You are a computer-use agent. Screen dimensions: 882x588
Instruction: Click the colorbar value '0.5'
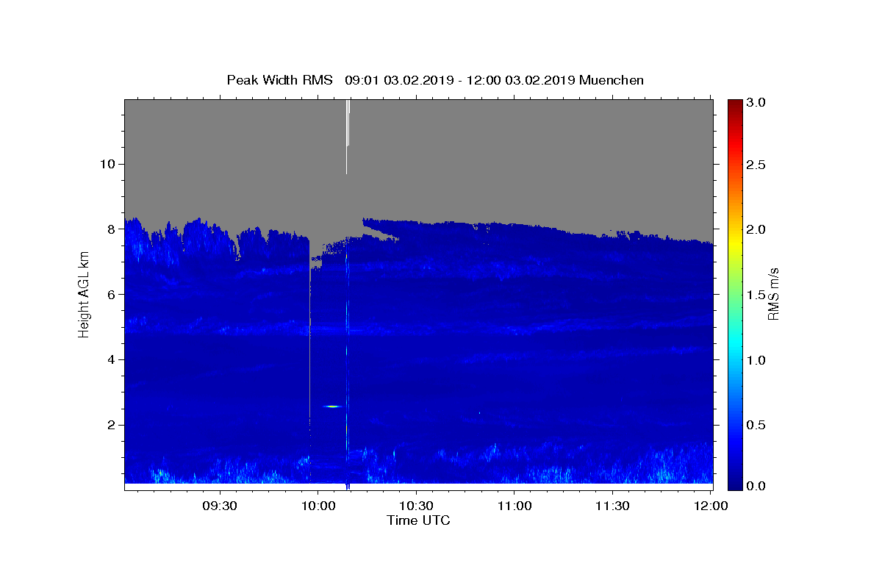click(756, 425)
